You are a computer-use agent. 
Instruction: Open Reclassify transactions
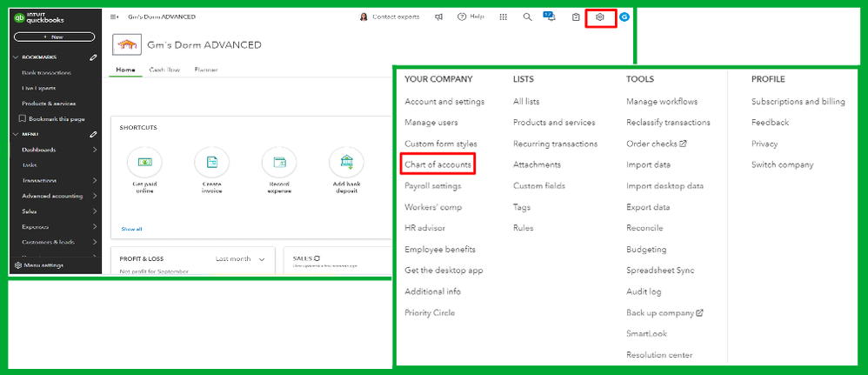tap(668, 123)
